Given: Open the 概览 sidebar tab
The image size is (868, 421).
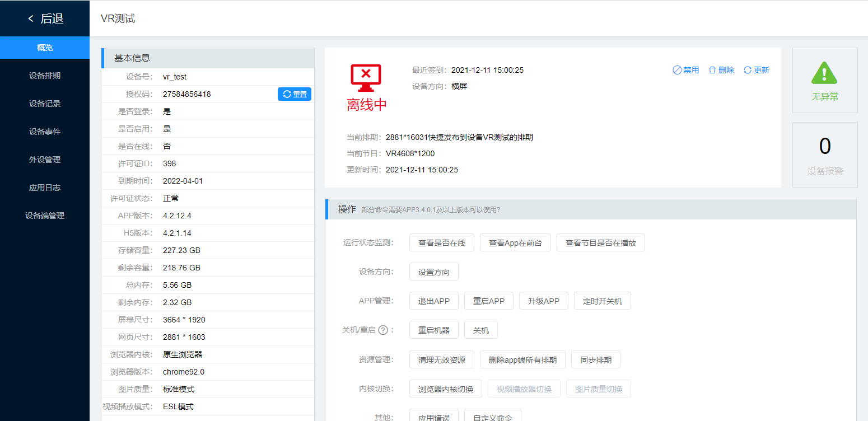Looking at the screenshot, I should point(45,48).
